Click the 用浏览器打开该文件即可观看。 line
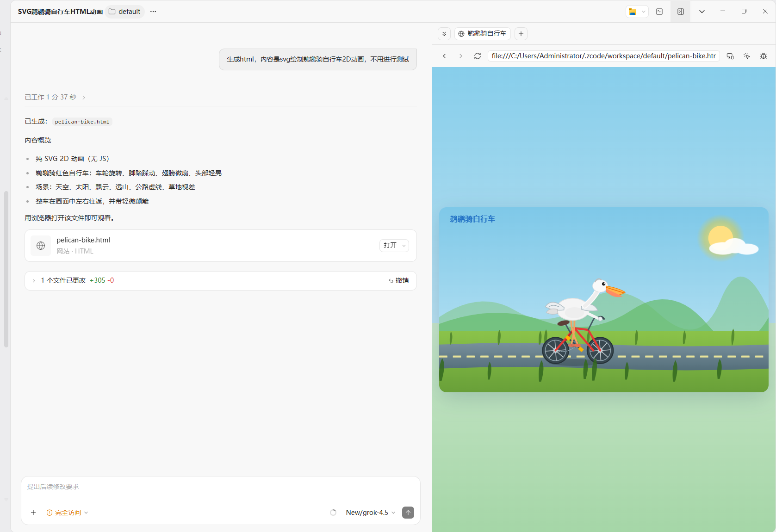The height and width of the screenshot is (532, 776). [x=69, y=218]
